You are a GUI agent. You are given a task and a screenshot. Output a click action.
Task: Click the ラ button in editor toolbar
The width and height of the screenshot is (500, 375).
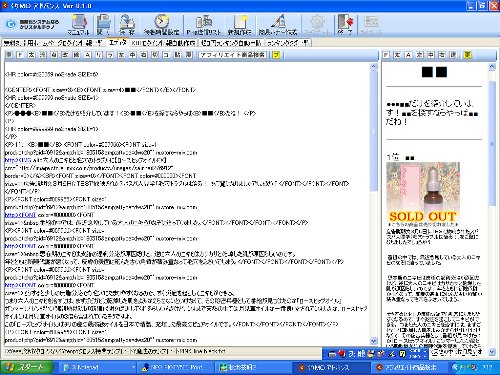click(x=110, y=55)
